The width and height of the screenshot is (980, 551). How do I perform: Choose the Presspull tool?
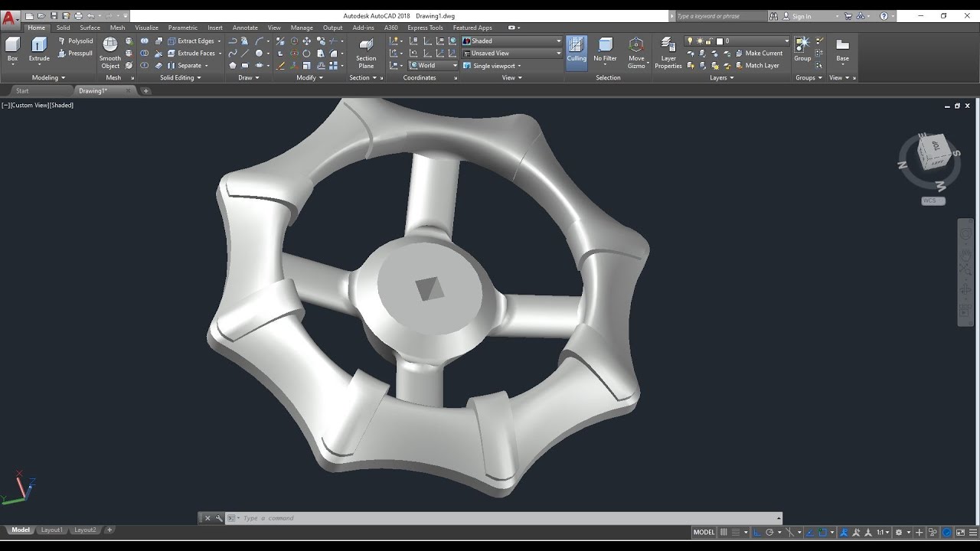[75, 54]
